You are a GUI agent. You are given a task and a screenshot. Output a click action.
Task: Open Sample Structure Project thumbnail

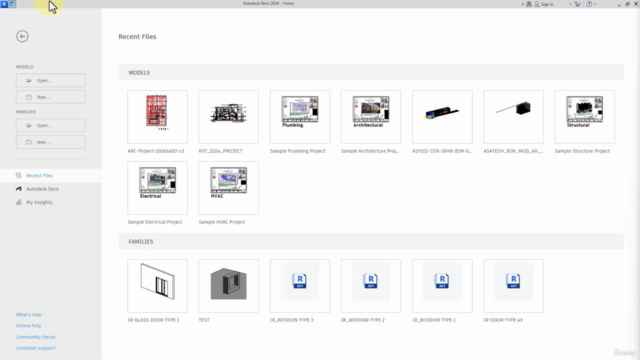tap(584, 117)
